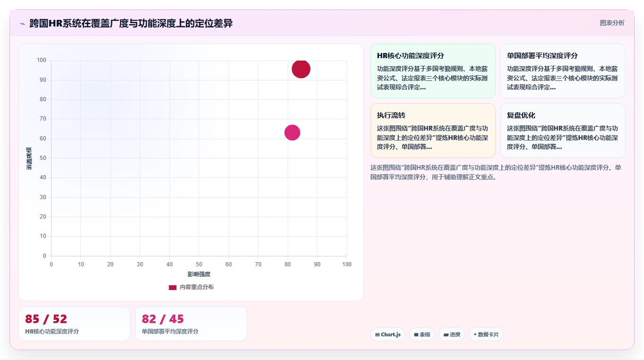644x360 pixels.
Task: Open the 执行流转 card
Action: pyautogui.click(x=433, y=131)
